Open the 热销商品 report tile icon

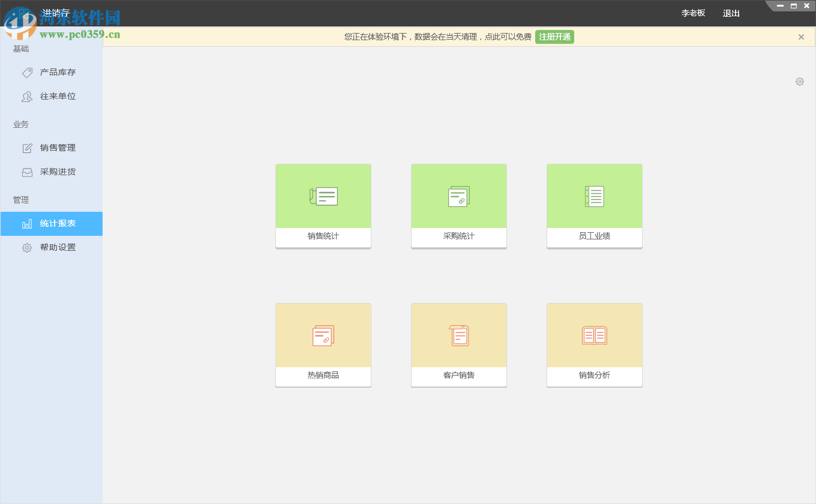point(323,335)
